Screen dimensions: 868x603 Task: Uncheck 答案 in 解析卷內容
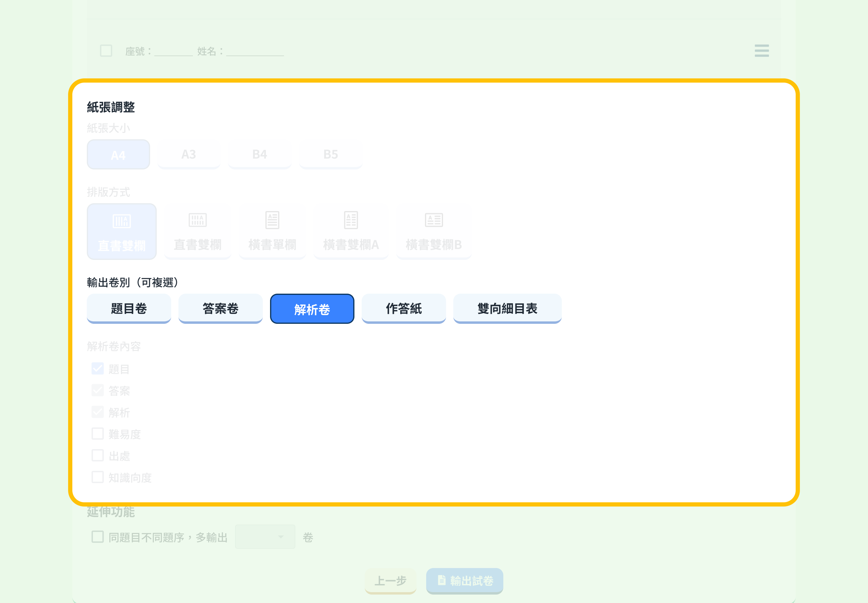point(97,390)
